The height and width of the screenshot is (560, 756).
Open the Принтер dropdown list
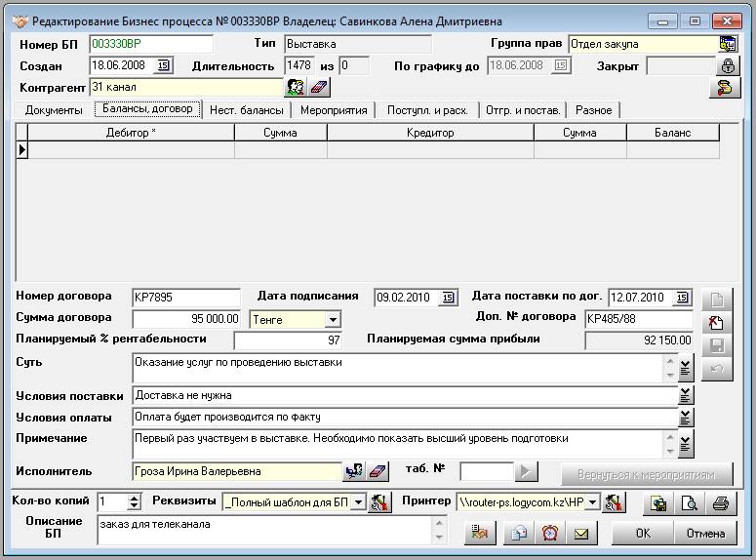592,502
